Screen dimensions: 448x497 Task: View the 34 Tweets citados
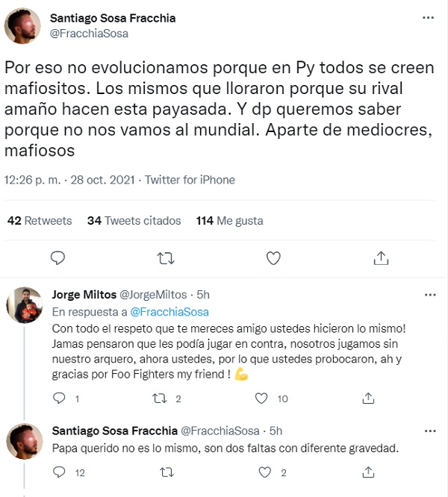tap(134, 221)
